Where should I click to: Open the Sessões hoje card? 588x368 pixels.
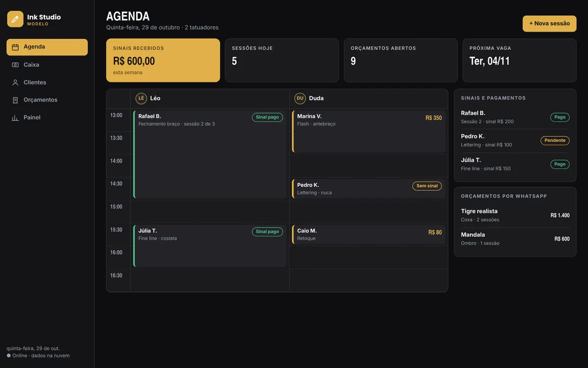(282, 60)
